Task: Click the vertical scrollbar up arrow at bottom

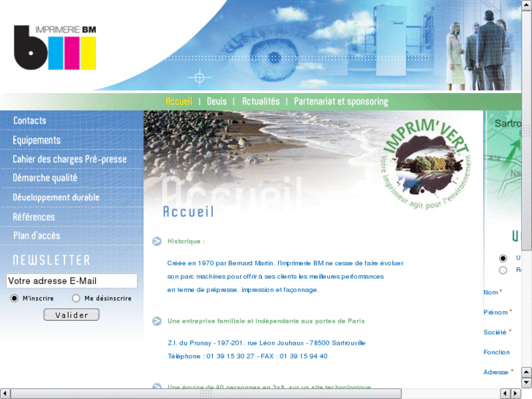Action: pos(527,372)
